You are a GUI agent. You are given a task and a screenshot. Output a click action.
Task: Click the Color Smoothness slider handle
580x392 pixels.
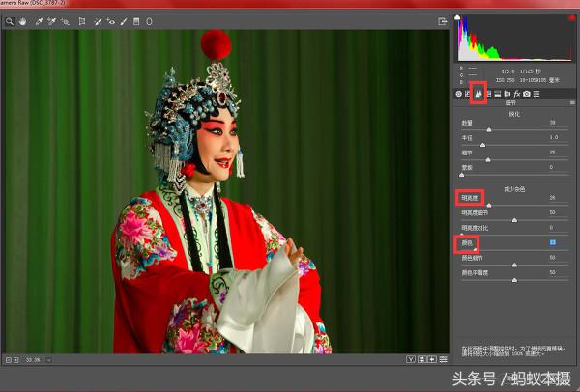pyautogui.click(x=514, y=280)
